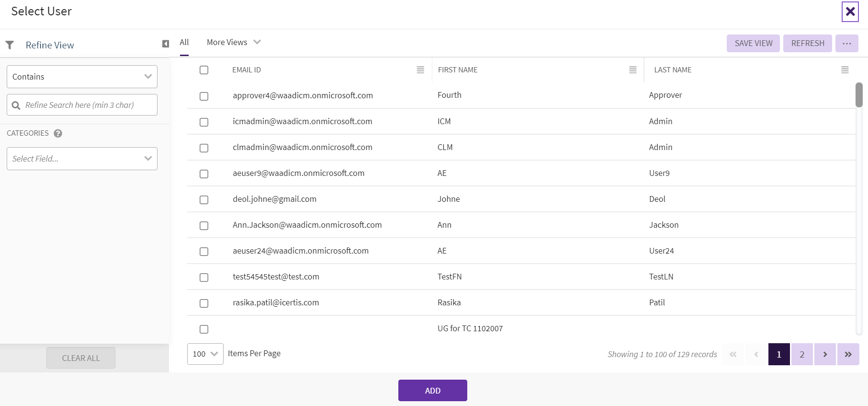Click the filter funnel icon beside Refine View
This screenshot has height=406, width=868.
tap(10, 45)
